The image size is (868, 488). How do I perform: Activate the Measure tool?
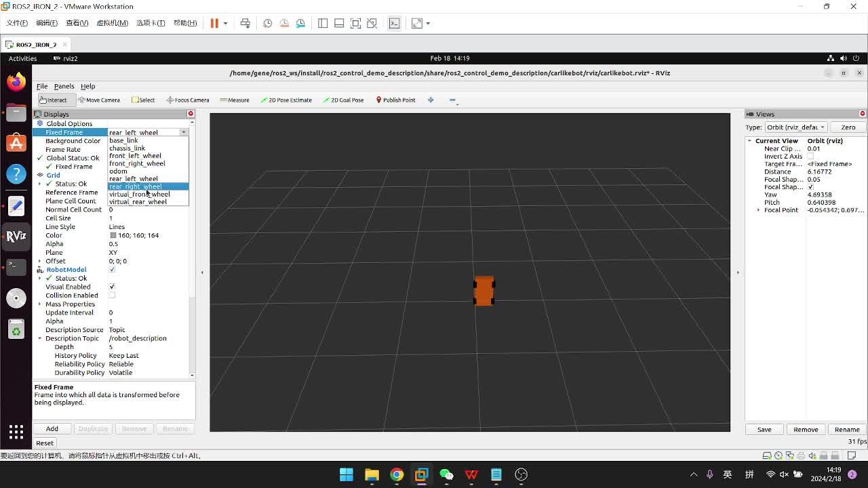(235, 100)
